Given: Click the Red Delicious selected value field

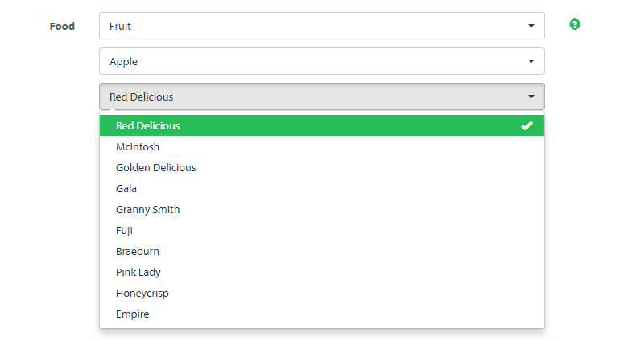Looking at the screenshot, I should [x=322, y=97].
